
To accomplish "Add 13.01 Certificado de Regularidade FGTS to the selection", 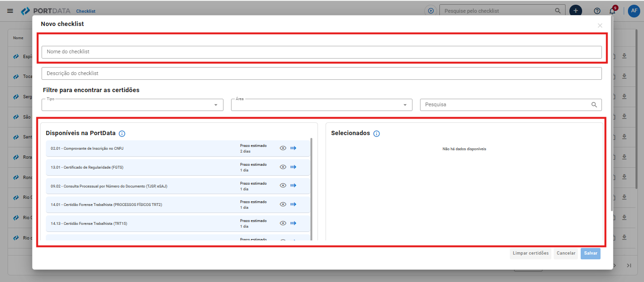I will [x=293, y=167].
